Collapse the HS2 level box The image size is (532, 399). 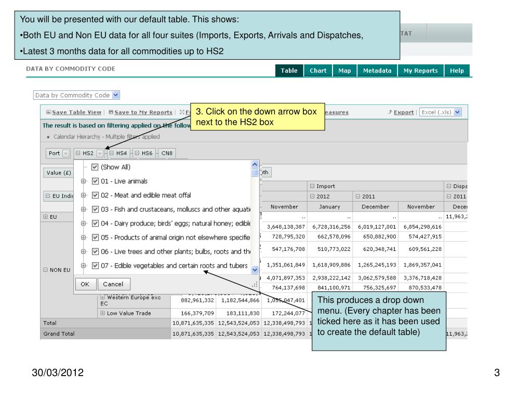tap(78, 153)
